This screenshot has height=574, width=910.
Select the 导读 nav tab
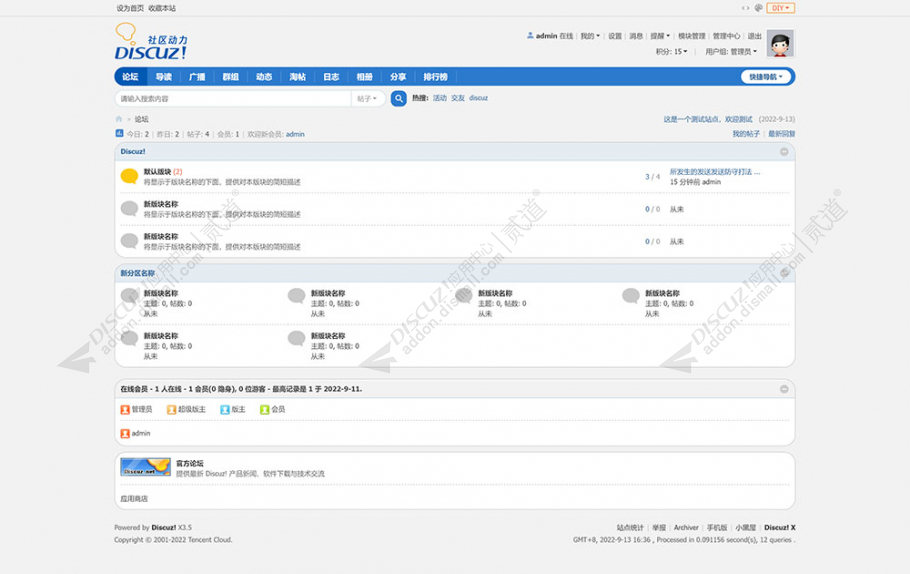click(x=164, y=77)
